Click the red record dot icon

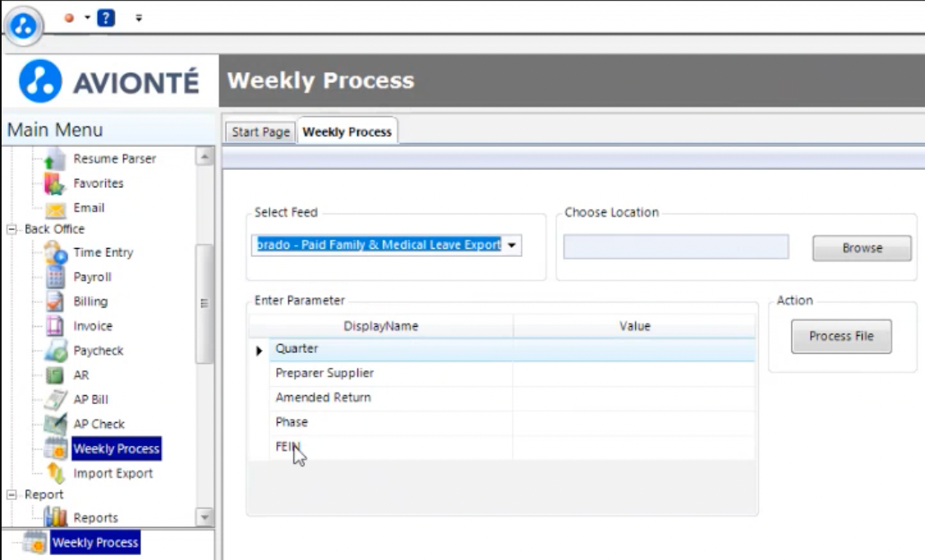point(69,18)
